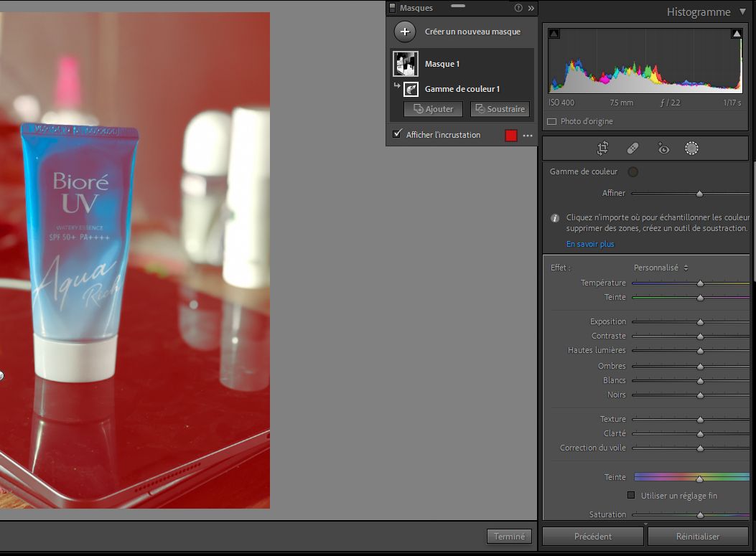
Task: Click the Précédent button
Action: (592, 536)
